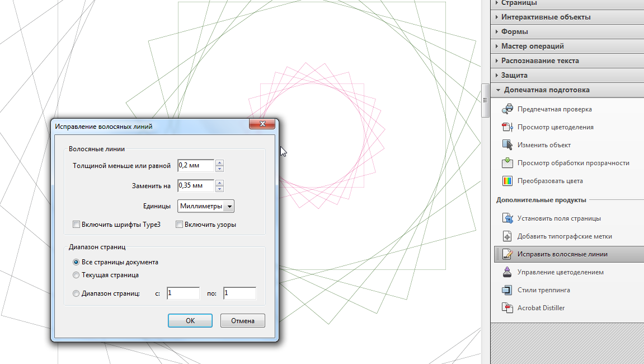Open Установить поля страницы icon
Screen dimensions: 644x364
(507, 218)
